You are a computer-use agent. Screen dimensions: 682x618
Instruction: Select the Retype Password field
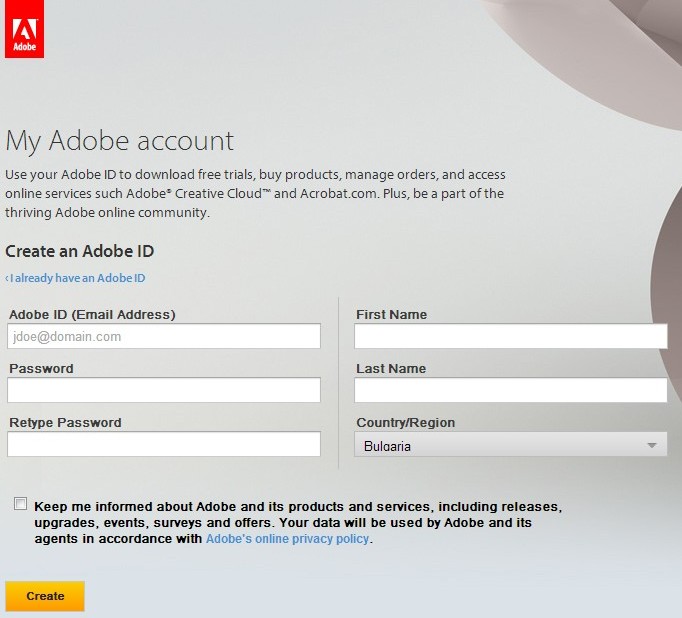pyautogui.click(x=164, y=444)
